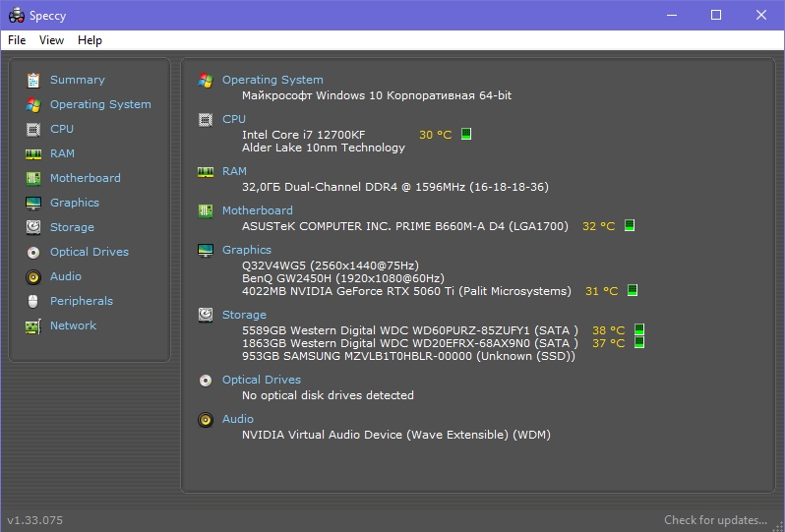The image size is (785, 532).
Task: Select Peripherals in the sidebar
Action: click(x=81, y=301)
